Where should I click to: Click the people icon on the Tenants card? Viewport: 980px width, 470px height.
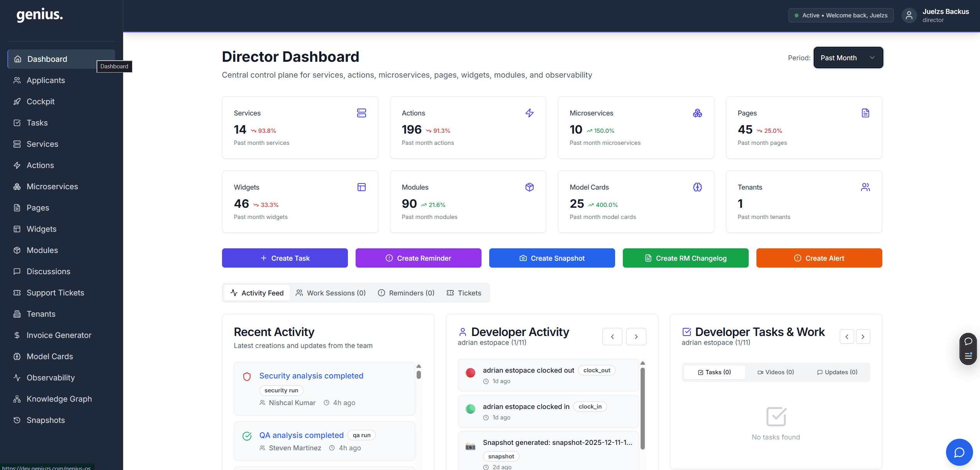pyautogui.click(x=865, y=187)
